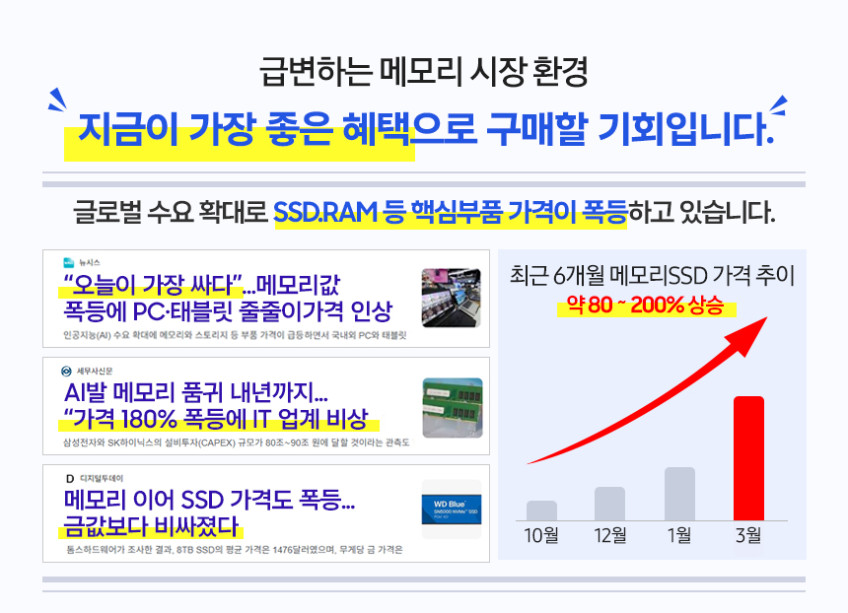848x613 pixels.
Task: Open the PC store photo thumbnail
Action: (451, 298)
